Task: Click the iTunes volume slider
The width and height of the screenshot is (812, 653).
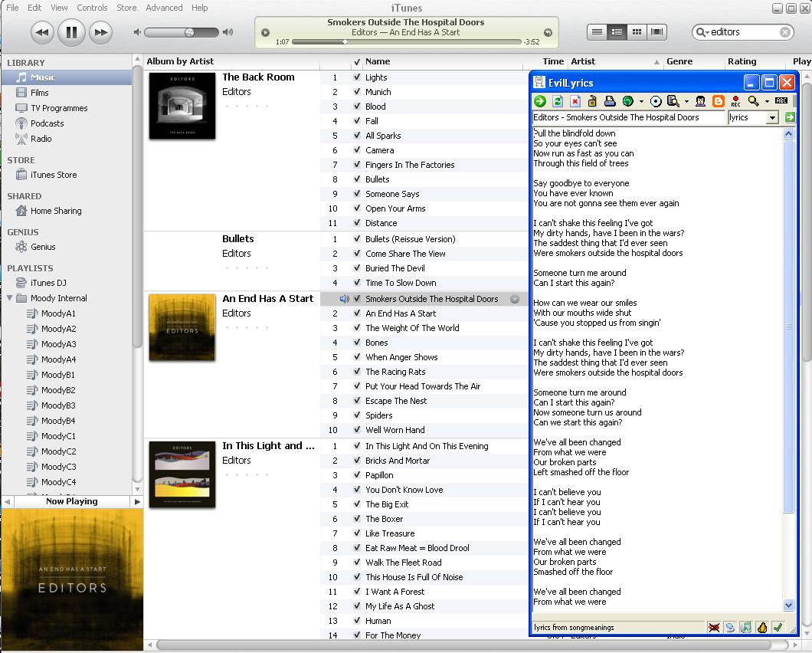Action: 182,32
